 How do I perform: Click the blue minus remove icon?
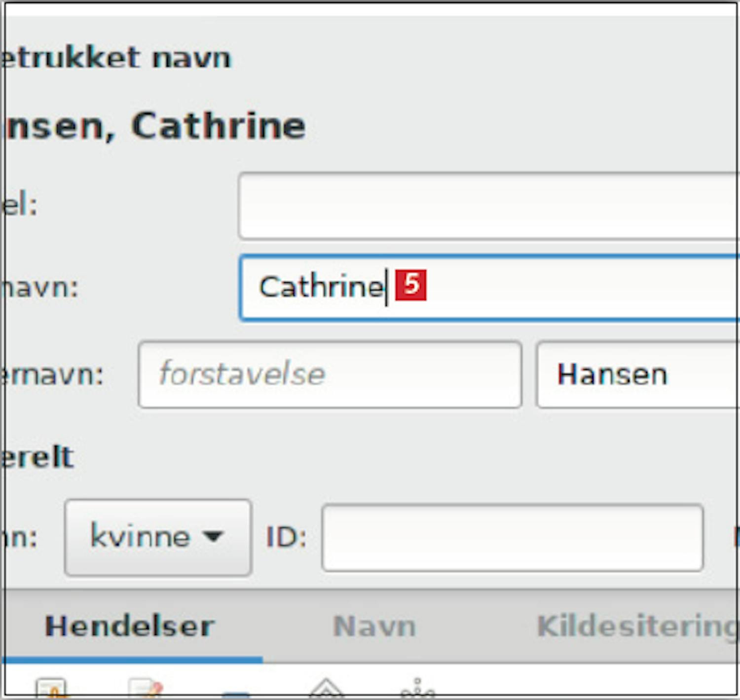point(237,694)
